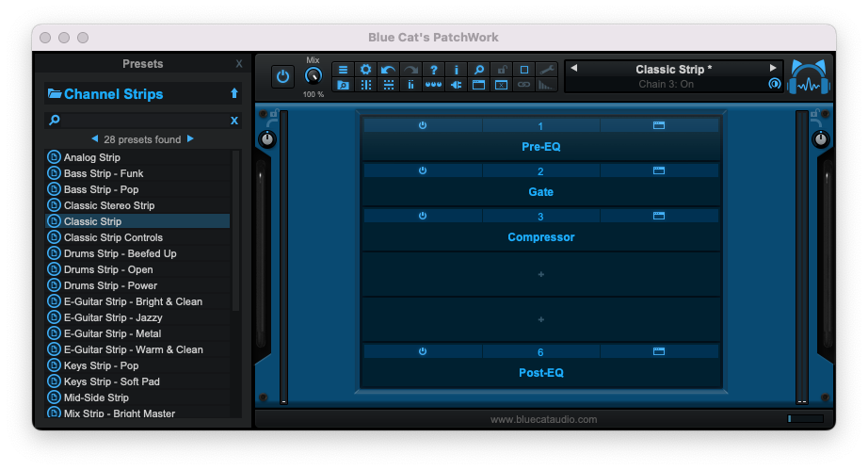
Task: Open the Classic Strip preset name menu
Action: click(x=673, y=69)
